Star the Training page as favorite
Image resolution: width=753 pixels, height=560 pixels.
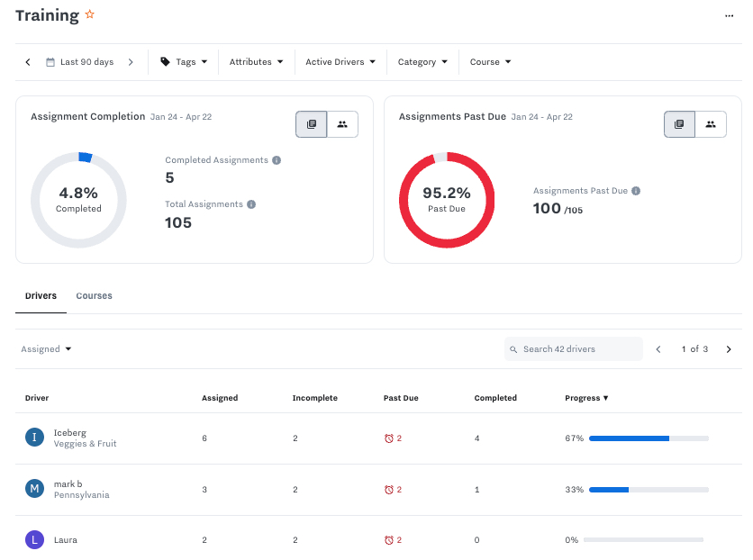89,15
